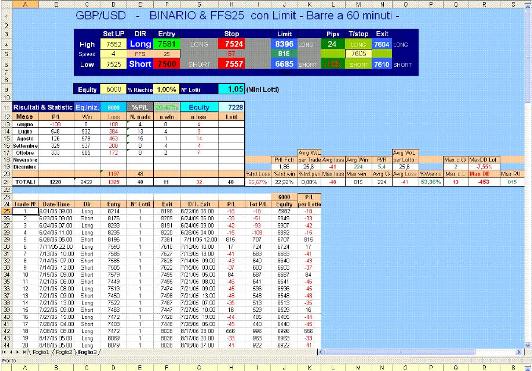532x371 pixels.
Task: Select the red stop cell 7524
Action: pos(231,44)
